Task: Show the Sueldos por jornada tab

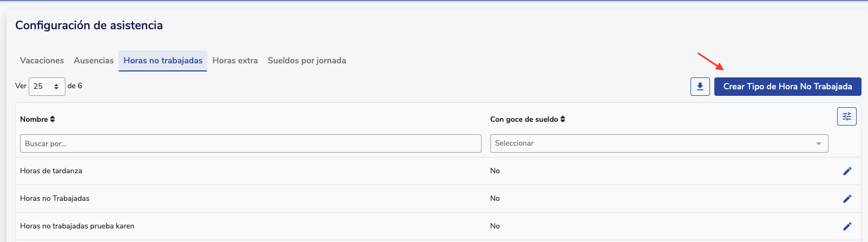Action: [307, 61]
